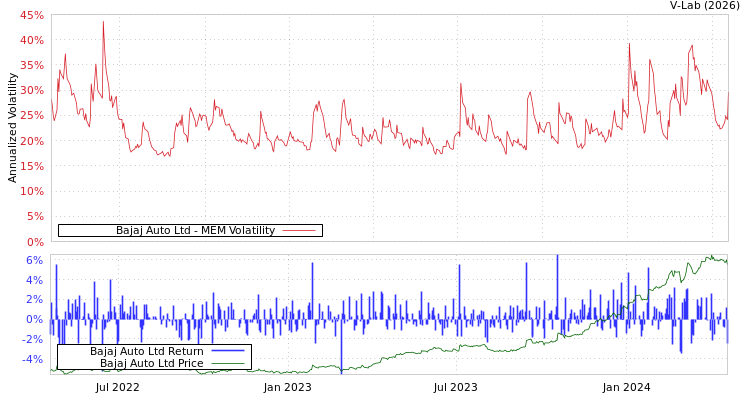Click the -2% label on return axis

coord(32,339)
